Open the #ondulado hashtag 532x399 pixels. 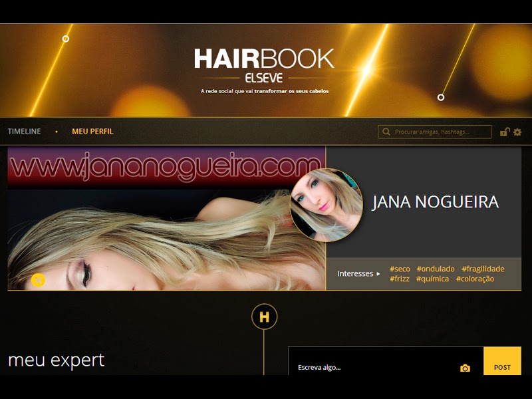(x=436, y=269)
